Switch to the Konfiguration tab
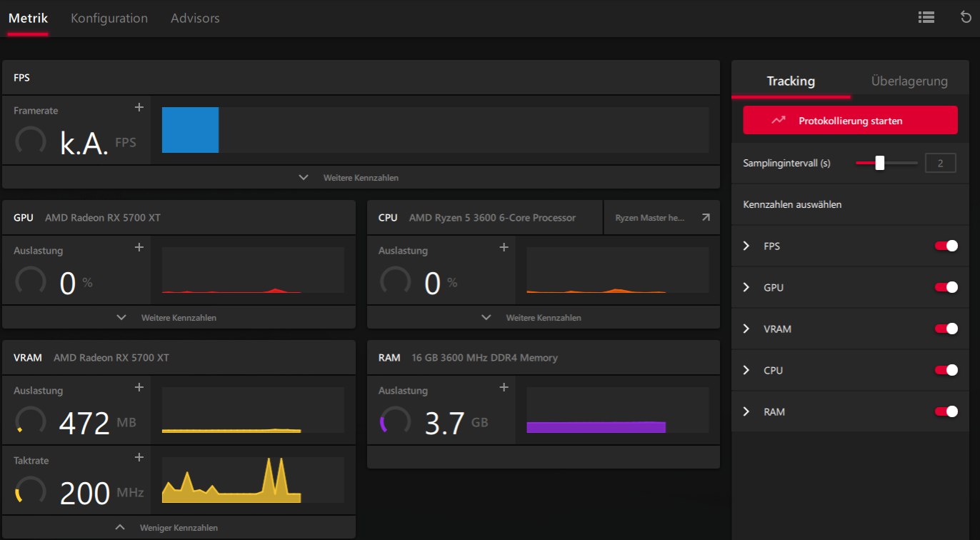 (x=109, y=19)
